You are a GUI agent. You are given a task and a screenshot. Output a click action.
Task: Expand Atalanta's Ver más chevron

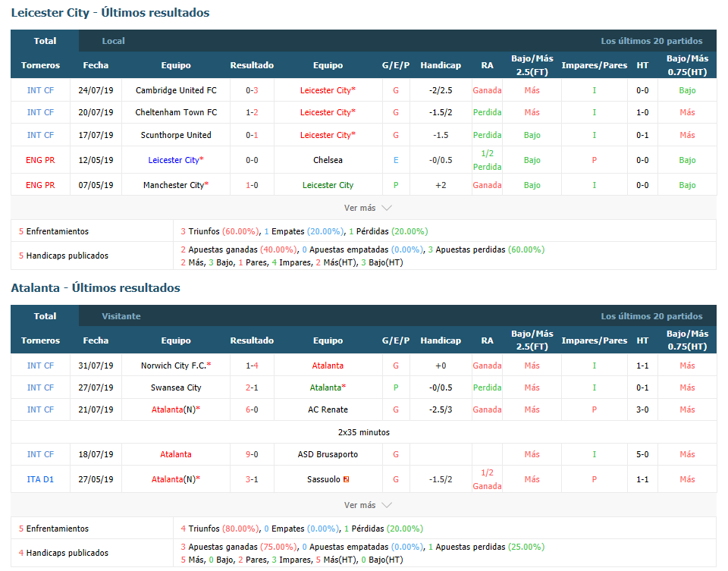tap(386, 505)
